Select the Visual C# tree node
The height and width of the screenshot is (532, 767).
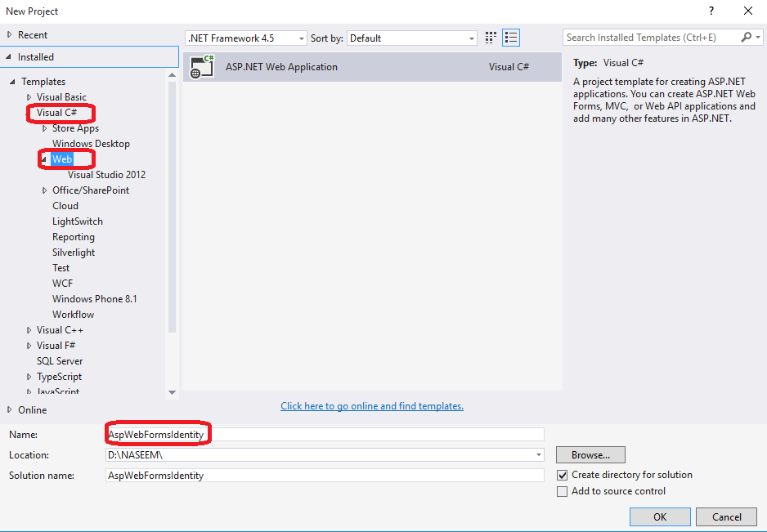point(56,113)
